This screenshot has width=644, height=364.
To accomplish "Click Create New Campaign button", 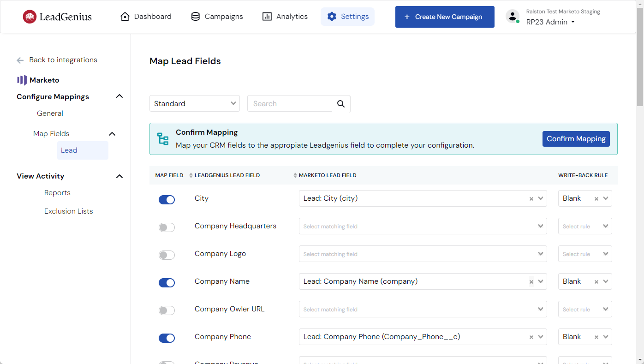I will click(445, 17).
